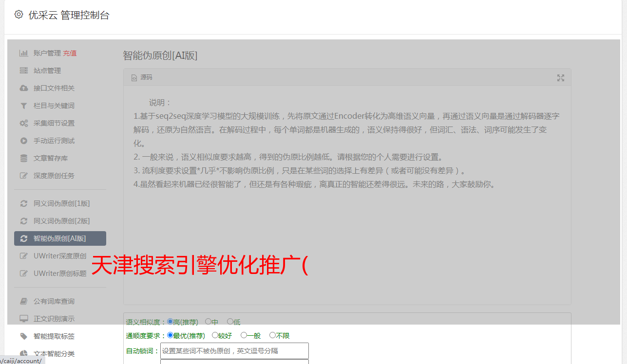Screen dimensions: 627x364
Task: Open 栏目与关键词 menu item
Action: click(x=54, y=106)
